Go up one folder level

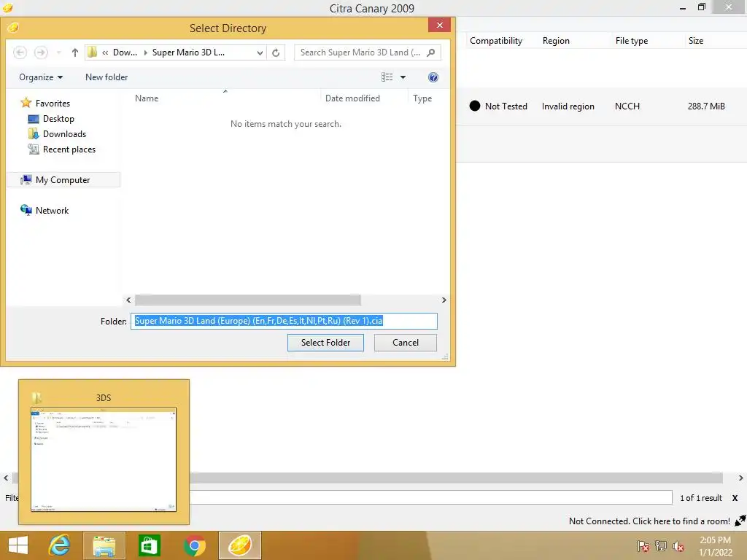(x=75, y=52)
